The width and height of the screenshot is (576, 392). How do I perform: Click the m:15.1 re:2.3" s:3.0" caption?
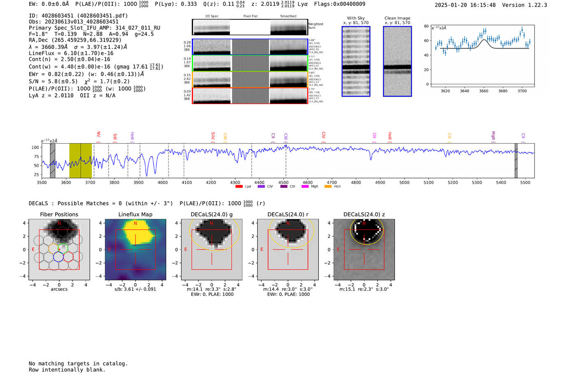coord(364,289)
